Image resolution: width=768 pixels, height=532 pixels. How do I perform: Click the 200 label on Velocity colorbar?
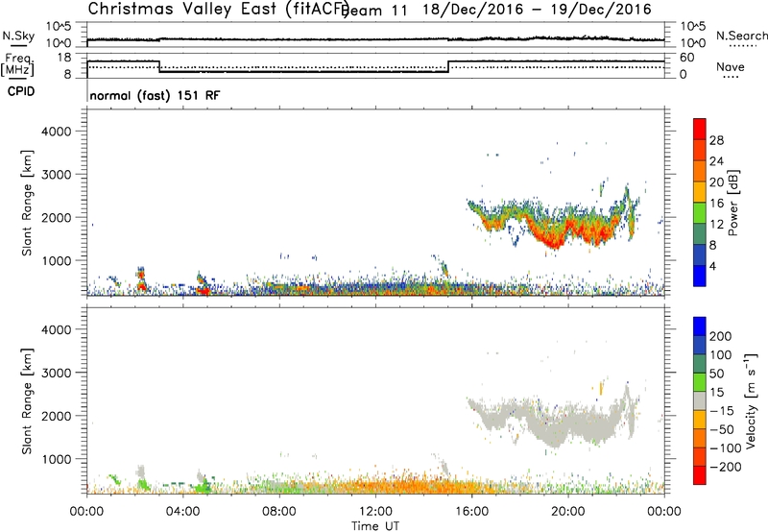tap(720, 336)
